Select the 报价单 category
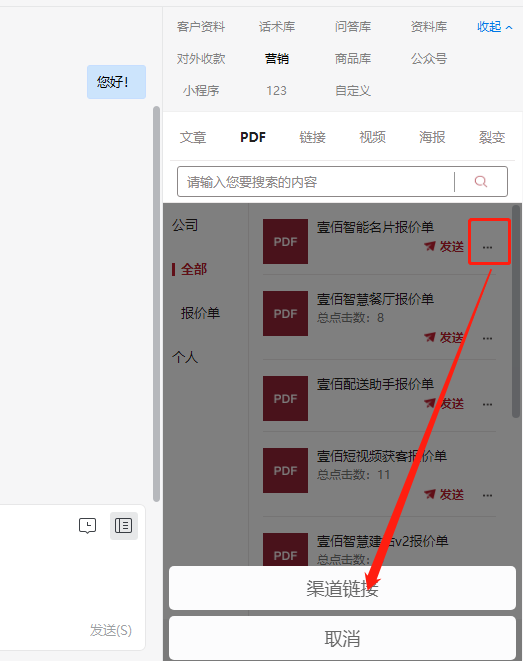 tap(200, 313)
